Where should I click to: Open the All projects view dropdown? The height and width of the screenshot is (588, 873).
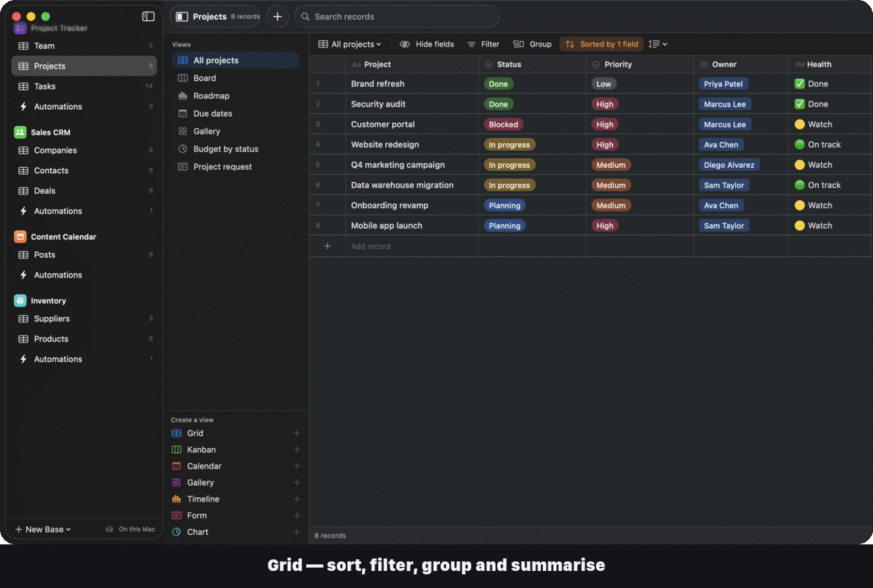coord(350,44)
